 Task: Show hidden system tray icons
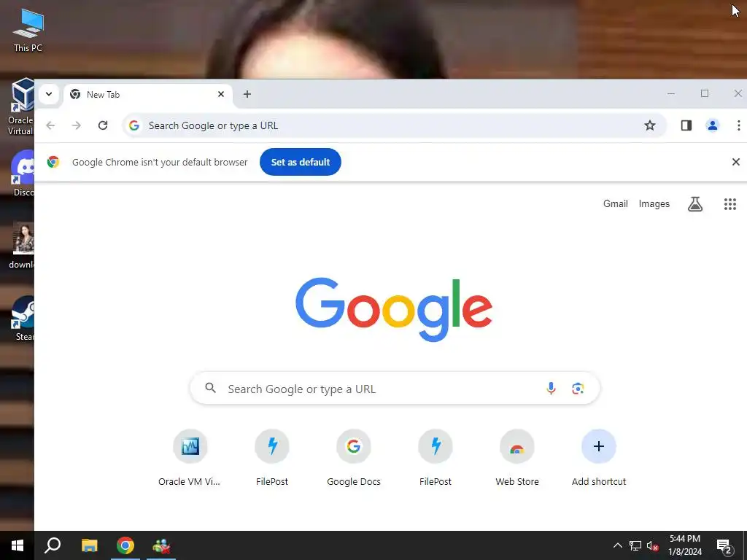pos(617,545)
